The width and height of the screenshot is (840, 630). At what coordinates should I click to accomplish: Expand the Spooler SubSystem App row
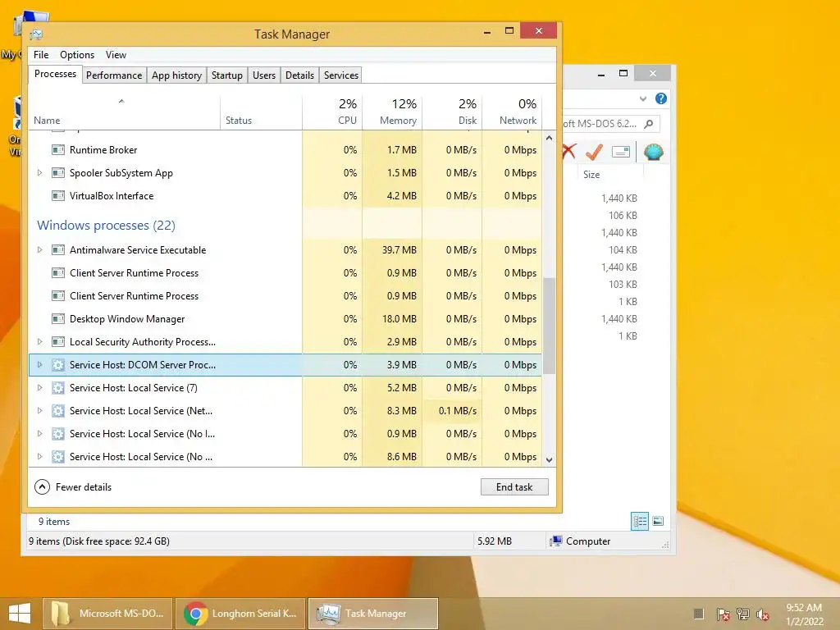(39, 173)
